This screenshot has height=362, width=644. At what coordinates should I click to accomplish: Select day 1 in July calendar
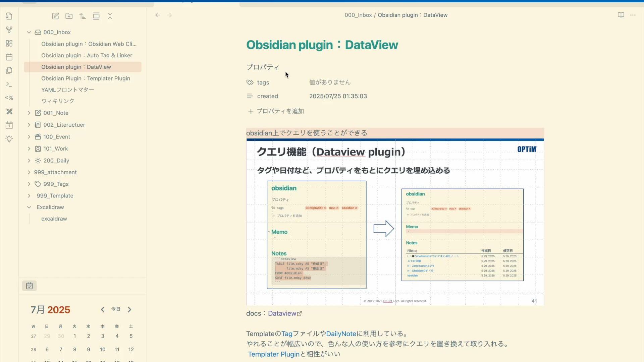tap(74, 336)
